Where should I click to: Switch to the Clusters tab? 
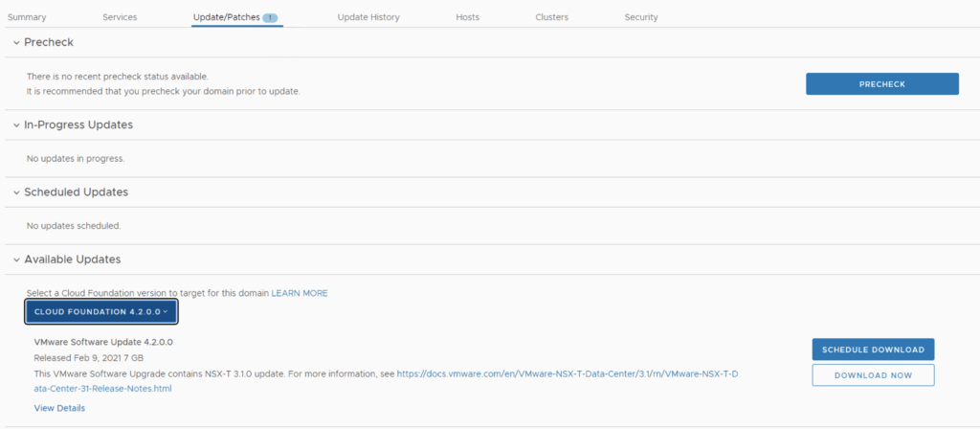point(552,17)
